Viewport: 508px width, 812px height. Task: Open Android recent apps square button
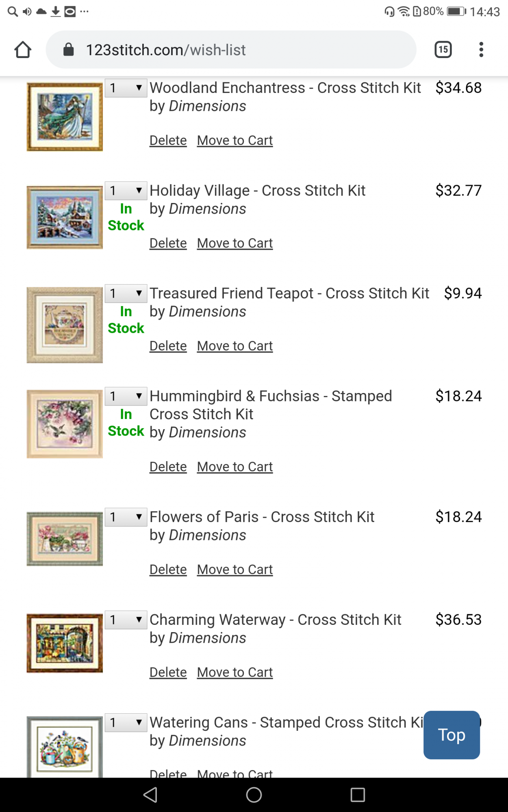pos(358,795)
